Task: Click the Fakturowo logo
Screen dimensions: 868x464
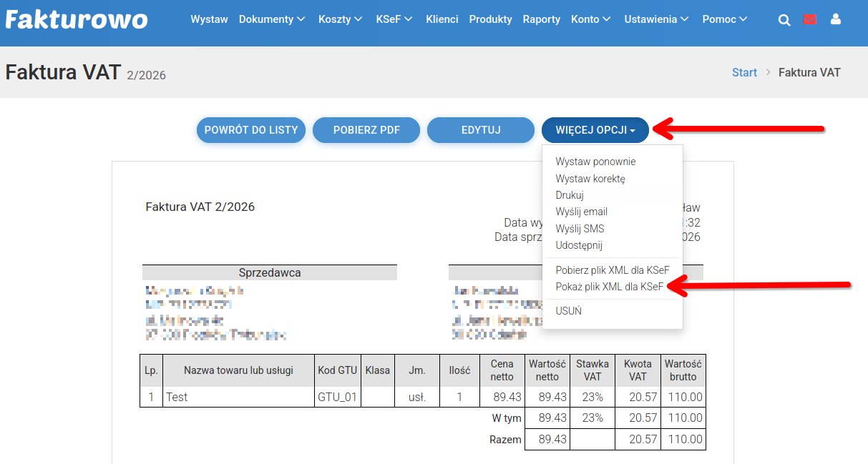Action: click(x=77, y=19)
